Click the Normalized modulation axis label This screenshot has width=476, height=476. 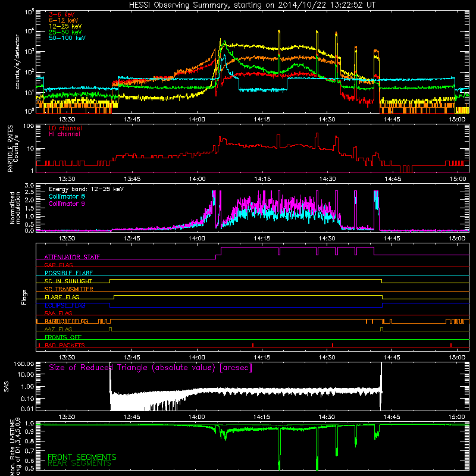[x=15, y=208]
